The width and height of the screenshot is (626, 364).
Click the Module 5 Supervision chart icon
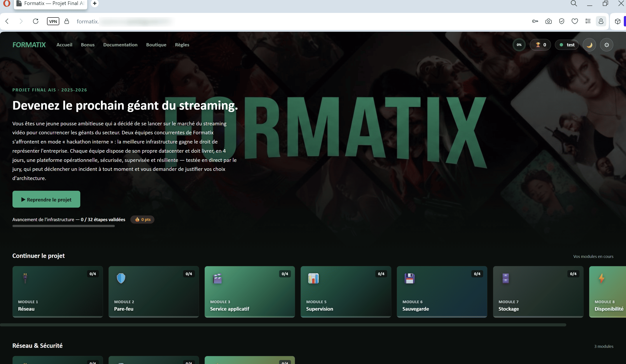tap(313, 278)
